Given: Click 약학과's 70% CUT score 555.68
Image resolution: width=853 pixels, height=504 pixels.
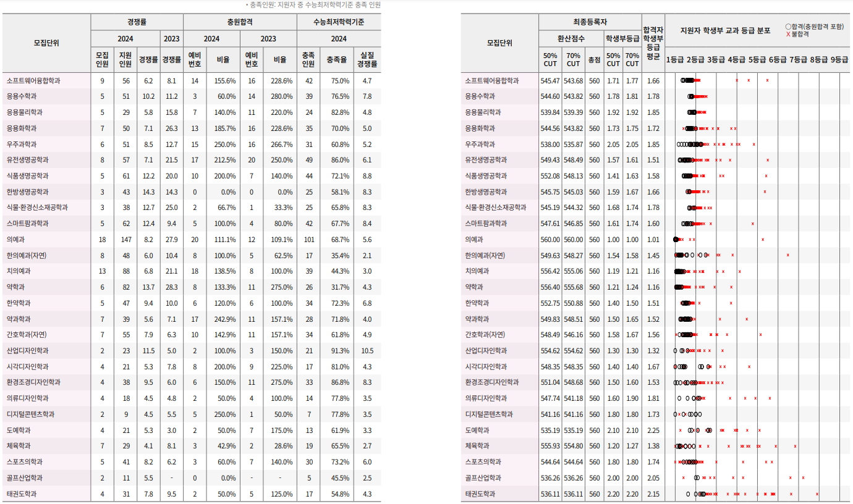Looking at the screenshot, I should coord(573,287).
